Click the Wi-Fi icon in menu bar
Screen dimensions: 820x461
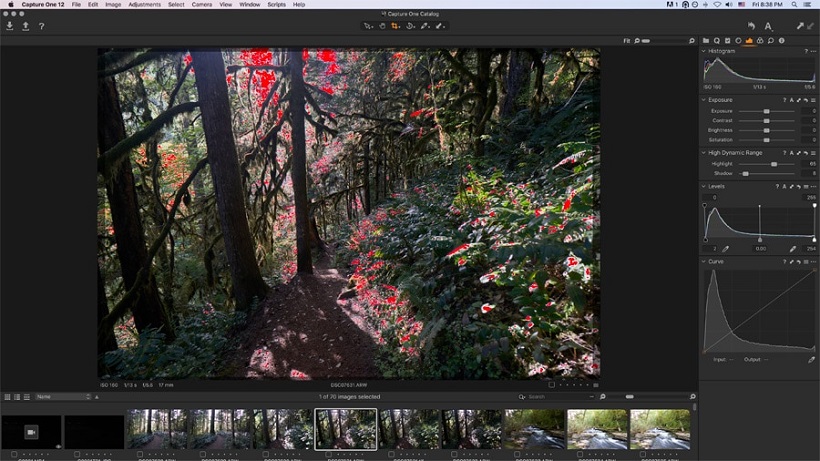point(717,4)
